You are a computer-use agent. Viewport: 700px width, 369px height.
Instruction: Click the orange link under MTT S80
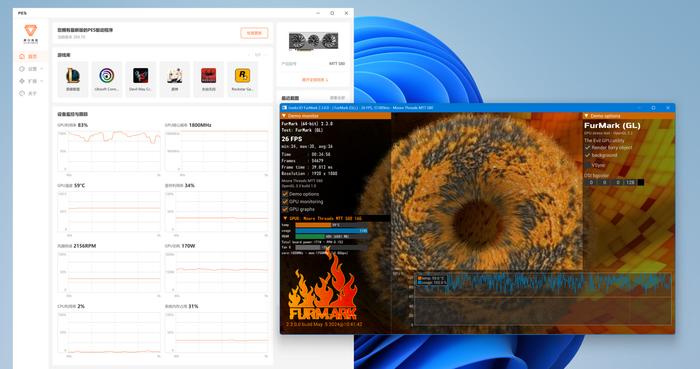pyautogui.click(x=315, y=80)
